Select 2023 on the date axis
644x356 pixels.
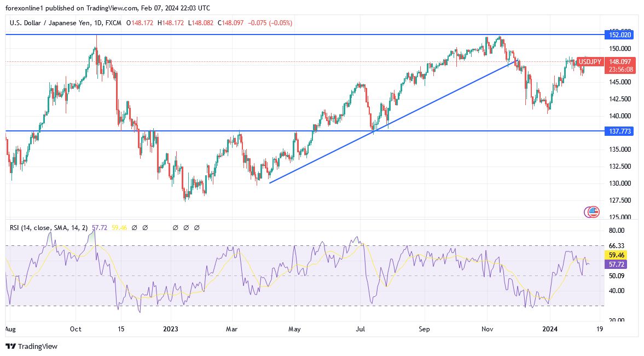coord(170,329)
